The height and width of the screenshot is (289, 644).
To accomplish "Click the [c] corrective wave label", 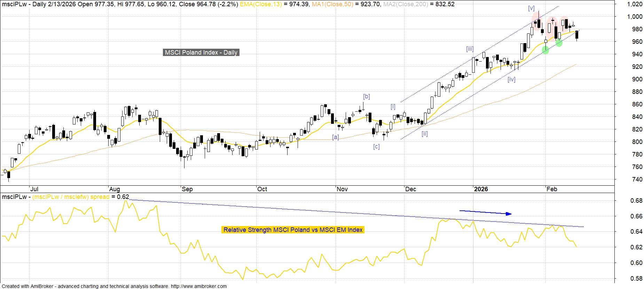I will tap(376, 146).
